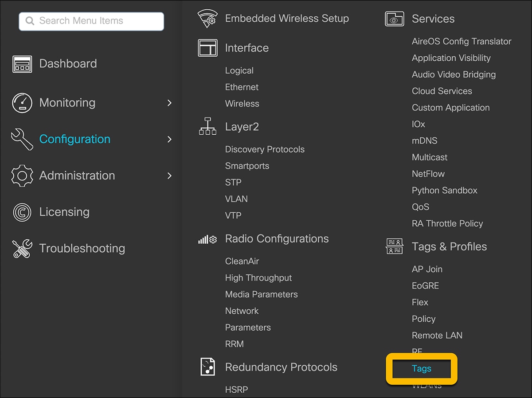Open the Licensing menu item
Viewport: 532px width, 398px height.
[x=64, y=212]
